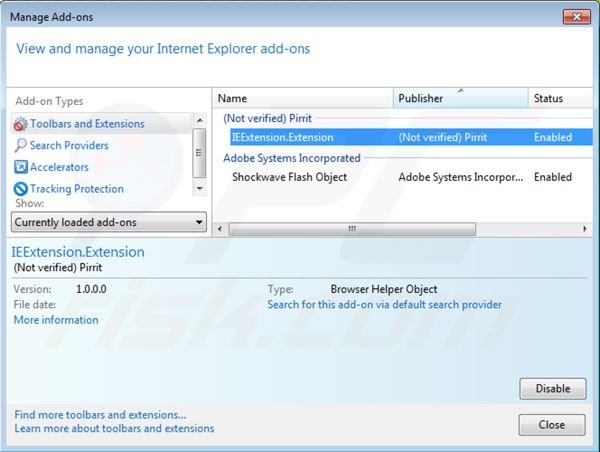600x452 pixels.
Task: Close the Manage Add-ons window via X
Action: point(577,16)
